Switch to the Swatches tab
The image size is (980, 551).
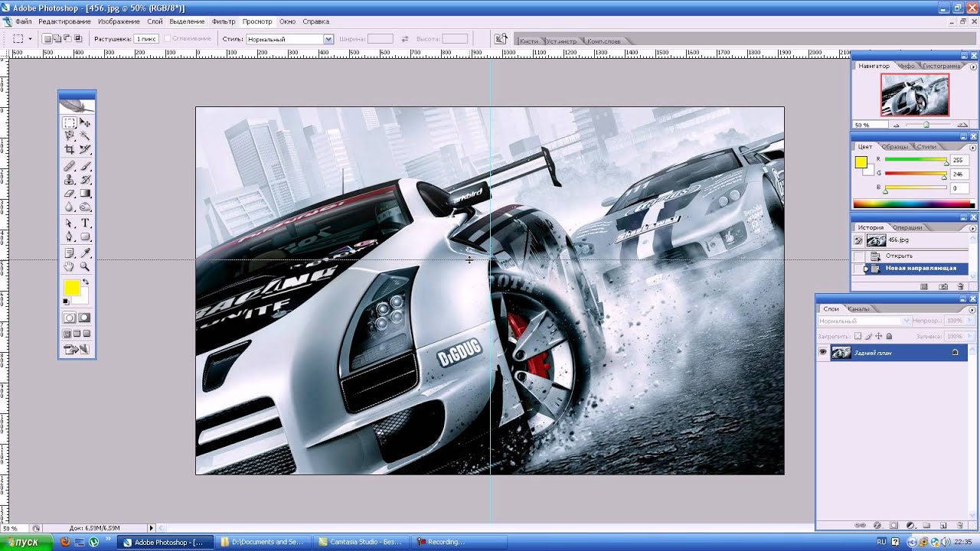pyautogui.click(x=894, y=146)
